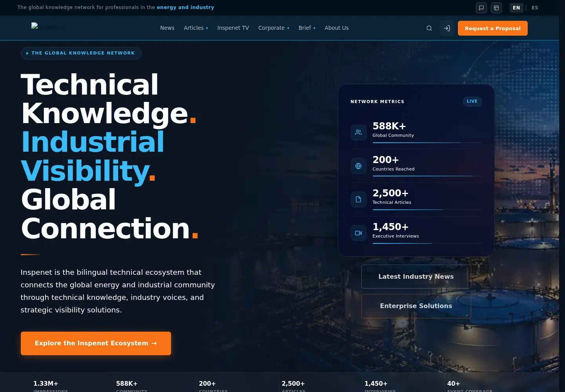Click the Executive Interviews video camera icon

[359, 233]
